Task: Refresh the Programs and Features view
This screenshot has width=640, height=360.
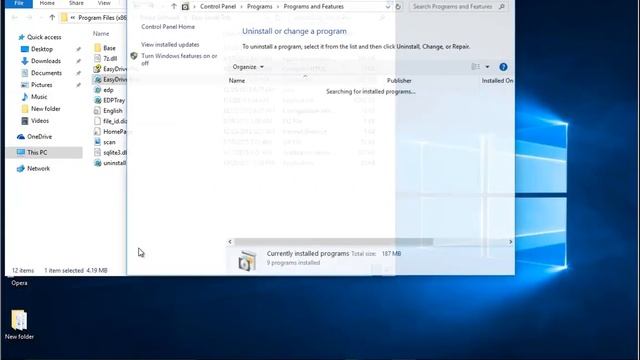Action: click(x=398, y=7)
